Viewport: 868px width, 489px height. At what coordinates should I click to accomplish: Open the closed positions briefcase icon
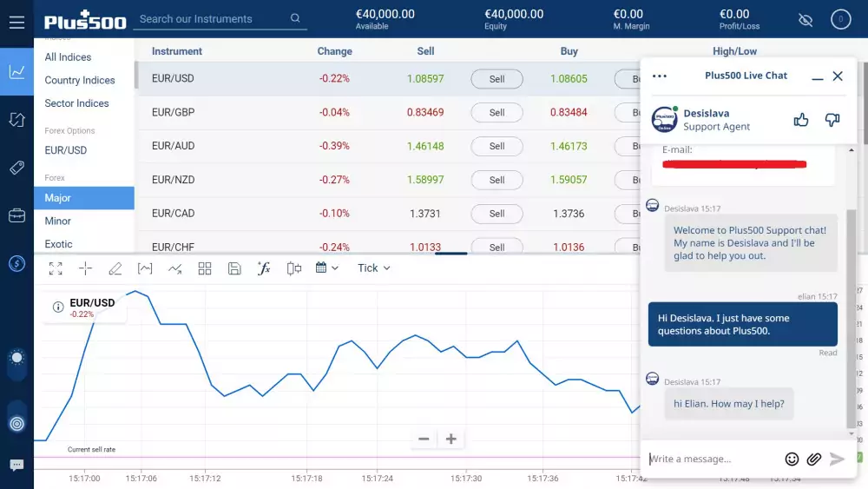point(16,215)
